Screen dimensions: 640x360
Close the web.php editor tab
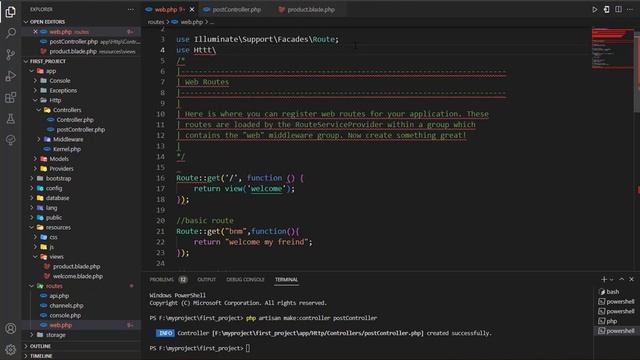192,9
